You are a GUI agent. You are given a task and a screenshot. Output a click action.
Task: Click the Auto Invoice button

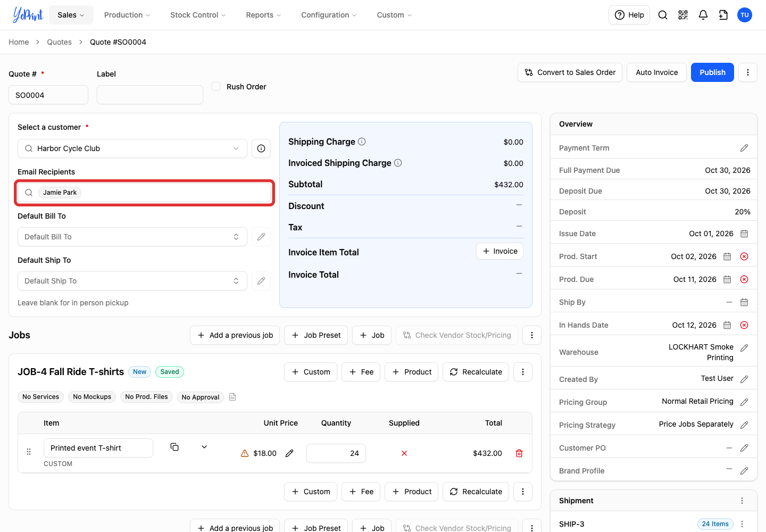[x=657, y=72]
